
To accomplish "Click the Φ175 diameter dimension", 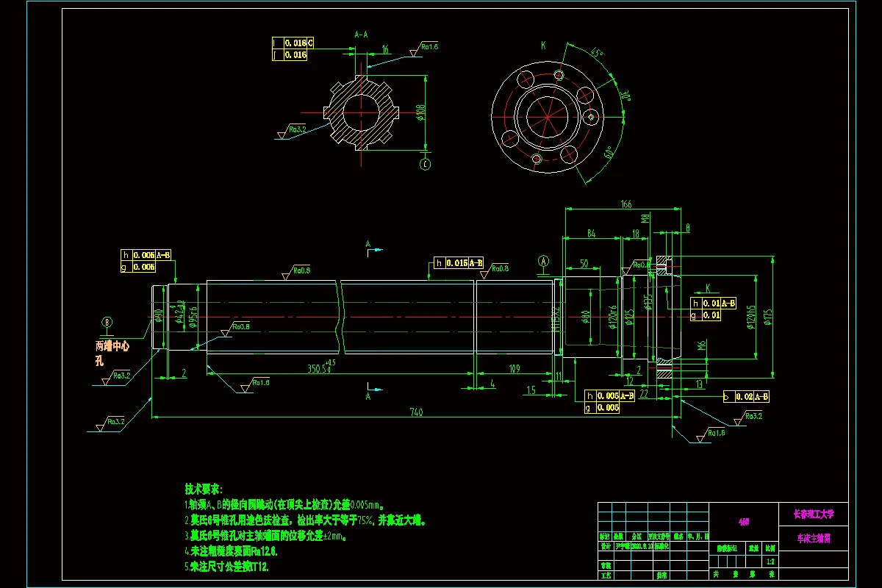I will 770,316.
